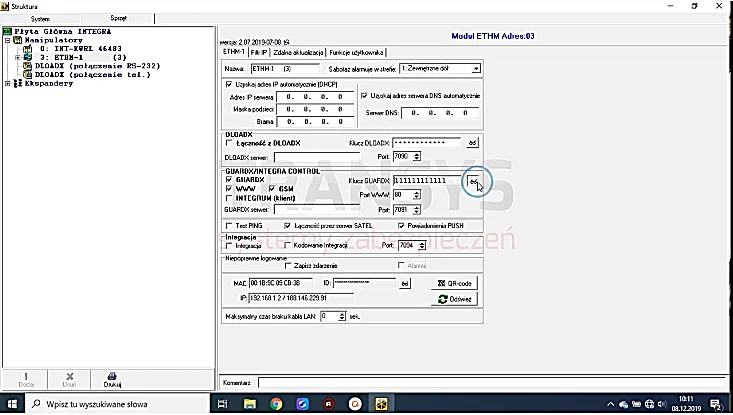Reveal the ID field via eyeglasses button
Viewport: 733px width, 415px height.
click(405, 283)
